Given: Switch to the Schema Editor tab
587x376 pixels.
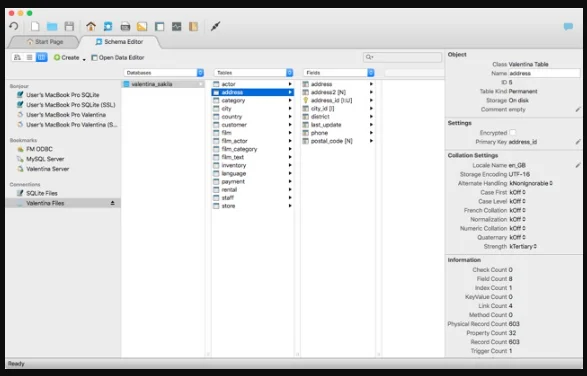Looking at the screenshot, I should coord(119,42).
